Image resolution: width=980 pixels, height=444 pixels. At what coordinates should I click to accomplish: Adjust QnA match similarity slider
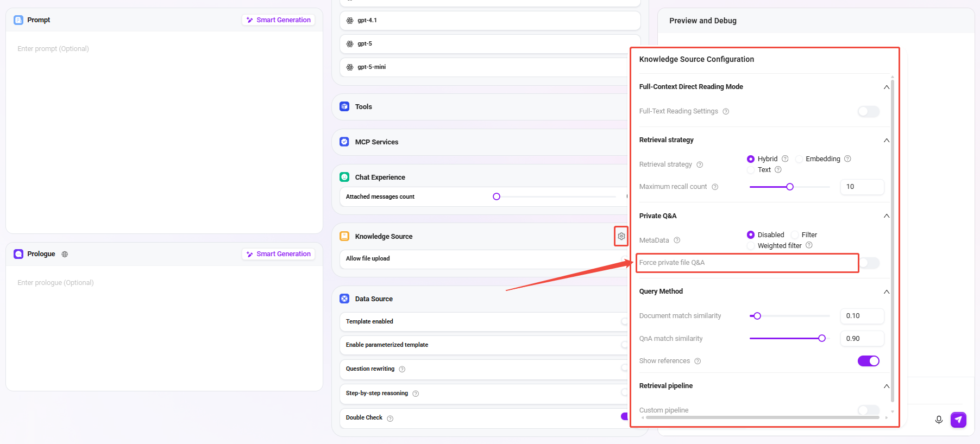coord(822,338)
